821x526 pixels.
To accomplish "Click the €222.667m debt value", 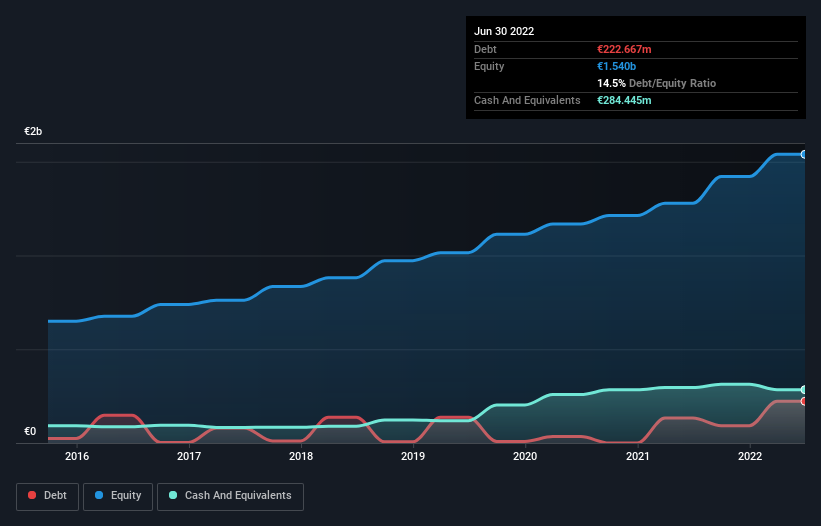I will (x=624, y=49).
